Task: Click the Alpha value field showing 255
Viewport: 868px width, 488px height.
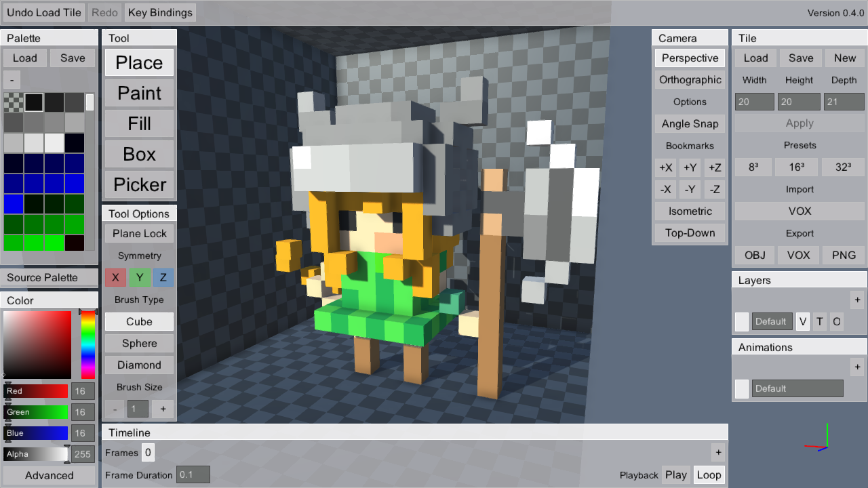Action: coord(83,454)
